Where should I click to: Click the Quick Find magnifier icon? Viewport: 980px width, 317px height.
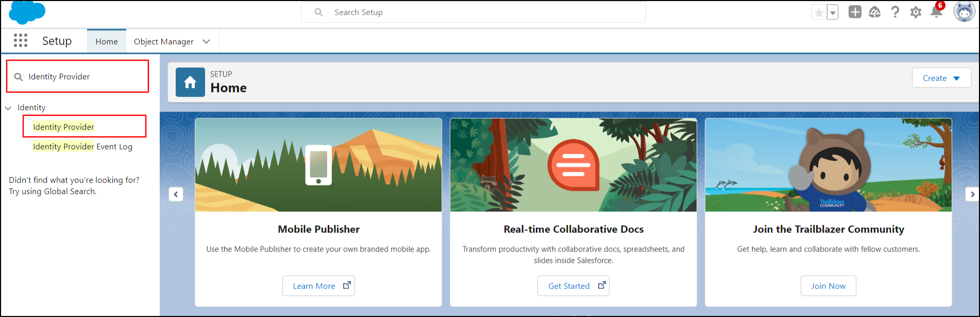[19, 77]
